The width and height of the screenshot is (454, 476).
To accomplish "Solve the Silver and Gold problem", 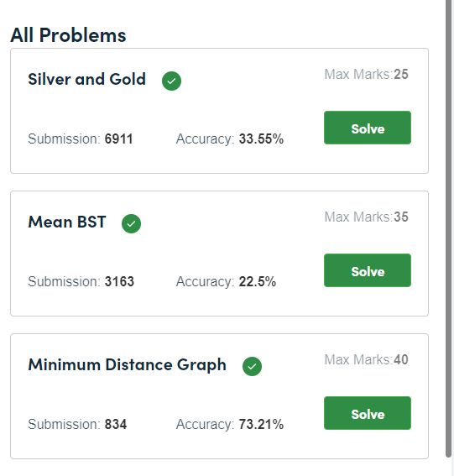I will coord(368,128).
